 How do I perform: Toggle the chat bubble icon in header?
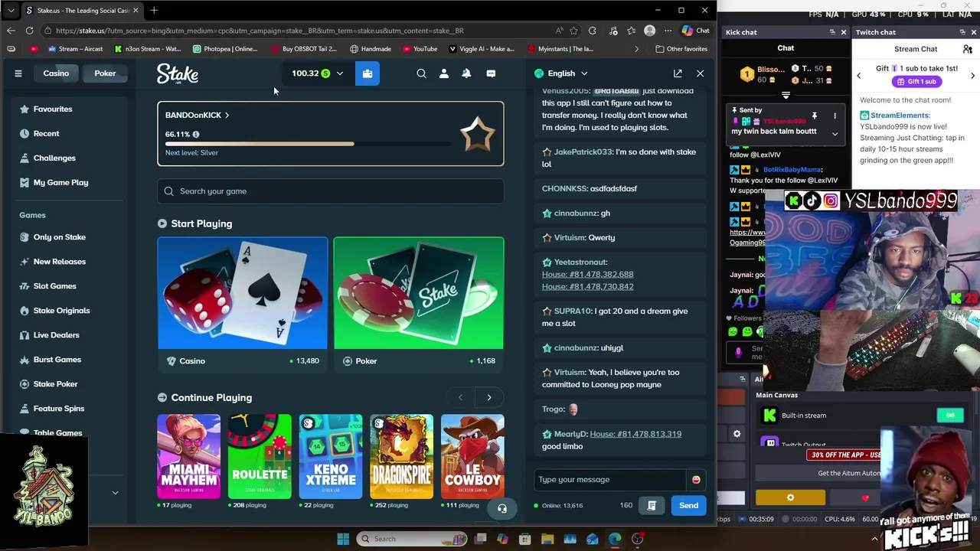491,73
